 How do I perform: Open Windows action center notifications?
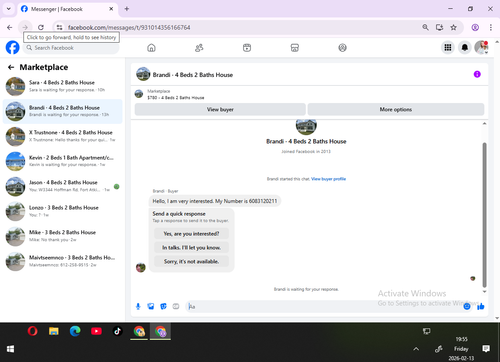pyautogui.click(x=486, y=349)
